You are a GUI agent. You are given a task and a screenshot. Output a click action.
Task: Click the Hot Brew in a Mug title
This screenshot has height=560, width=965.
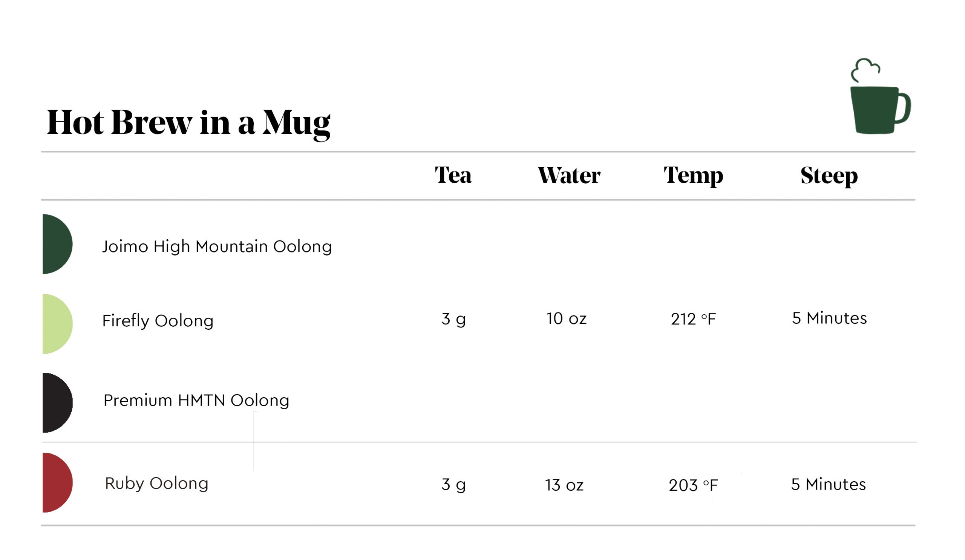click(189, 124)
